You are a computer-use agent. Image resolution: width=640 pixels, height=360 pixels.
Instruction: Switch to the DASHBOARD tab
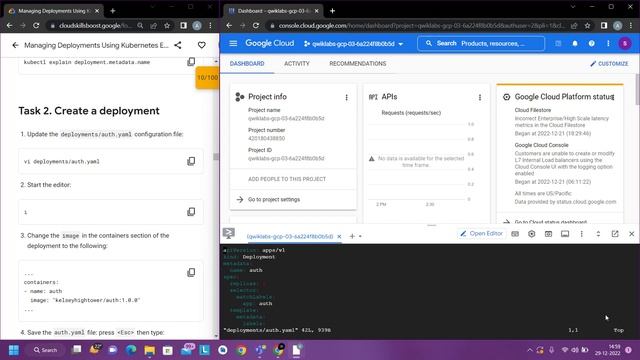coord(247,64)
